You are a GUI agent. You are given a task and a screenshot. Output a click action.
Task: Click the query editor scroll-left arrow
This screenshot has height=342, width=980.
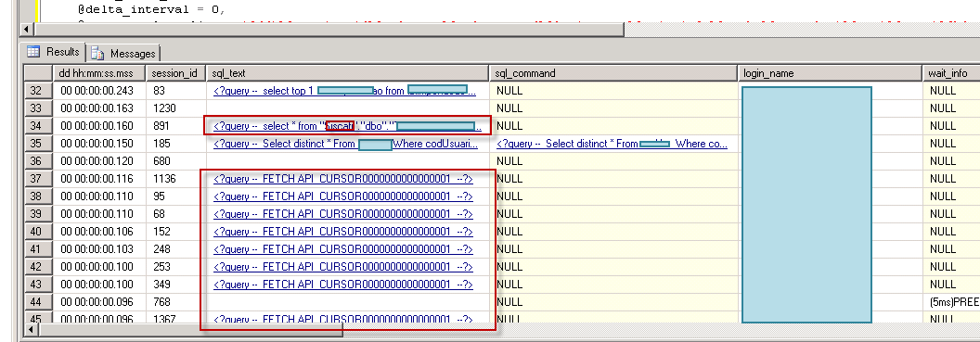point(27,30)
